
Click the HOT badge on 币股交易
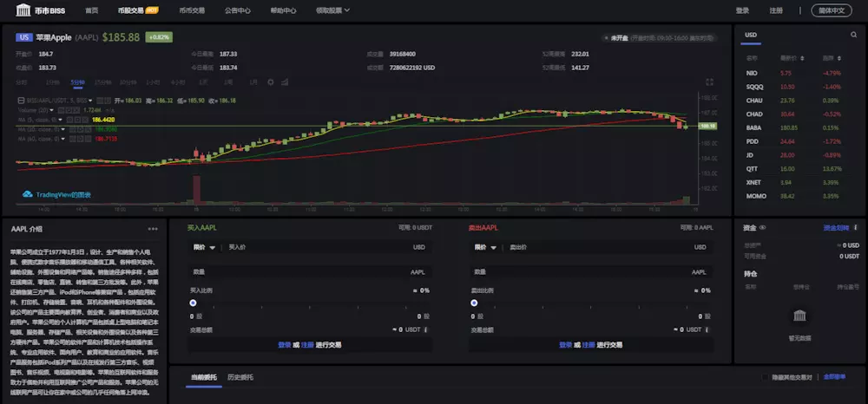(x=152, y=10)
